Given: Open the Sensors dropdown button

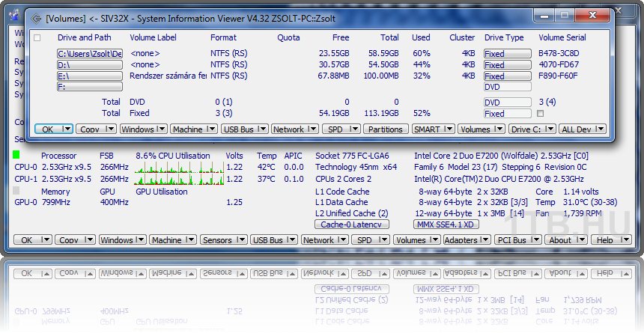Looking at the screenshot, I should (224, 239).
